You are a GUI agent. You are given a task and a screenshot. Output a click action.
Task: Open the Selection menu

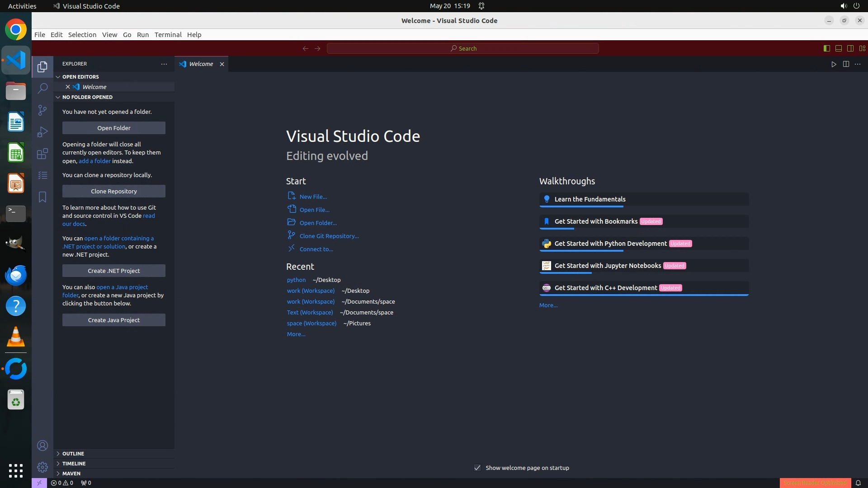(82, 35)
